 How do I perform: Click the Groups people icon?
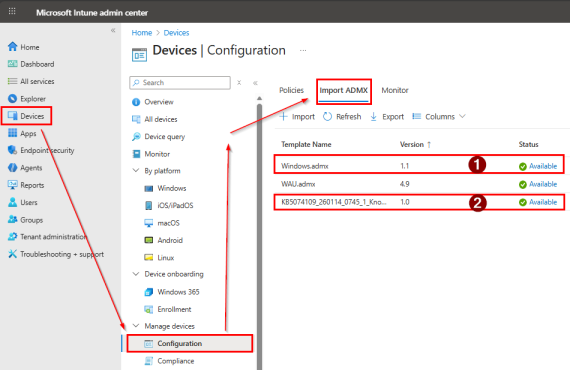[12, 219]
